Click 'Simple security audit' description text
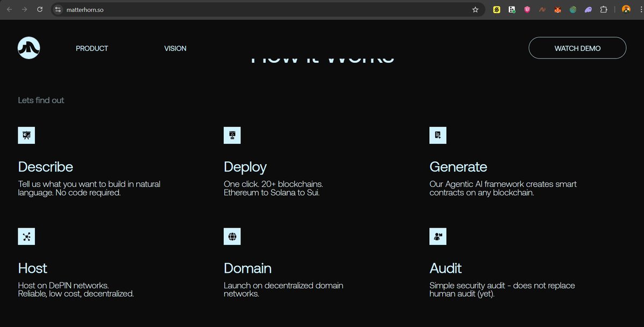Image resolution: width=644 pixels, height=327 pixels. click(502, 290)
